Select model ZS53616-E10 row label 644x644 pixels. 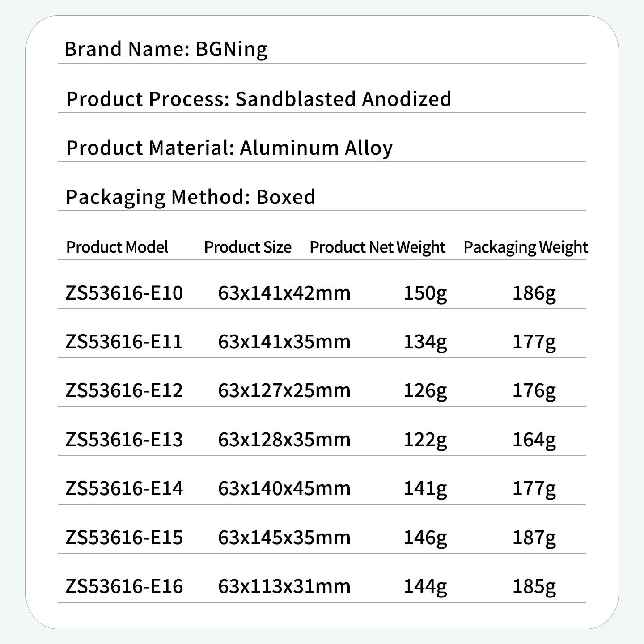124,293
